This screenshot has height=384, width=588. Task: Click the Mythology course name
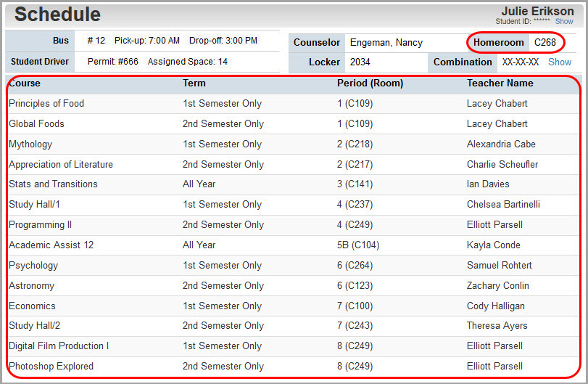pos(30,144)
